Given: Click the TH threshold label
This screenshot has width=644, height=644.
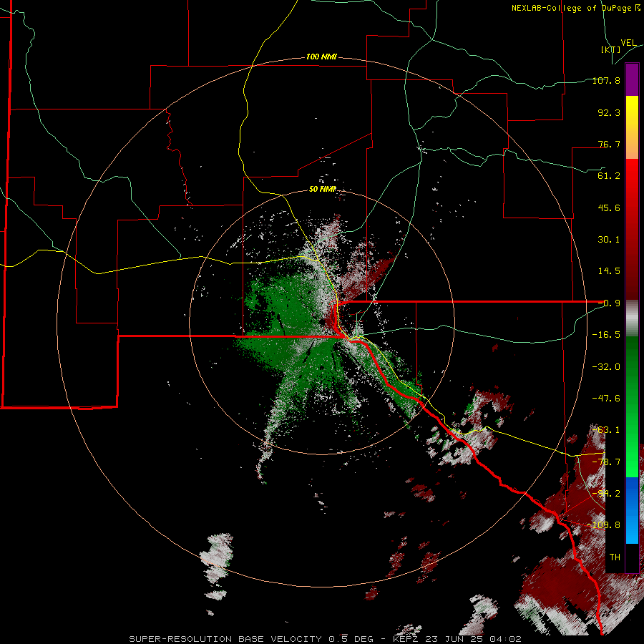Looking at the screenshot, I should click(615, 557).
